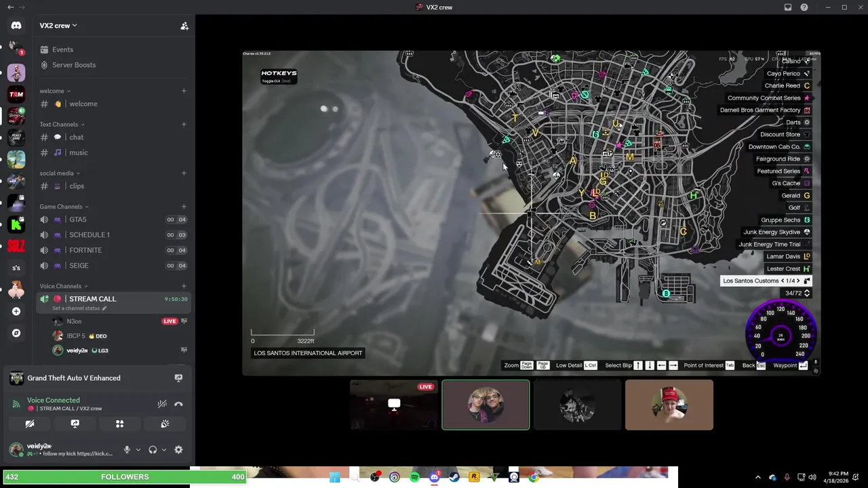The height and width of the screenshot is (488, 868).
Task: Open the soundboard icon in voice panel
Action: (165, 424)
